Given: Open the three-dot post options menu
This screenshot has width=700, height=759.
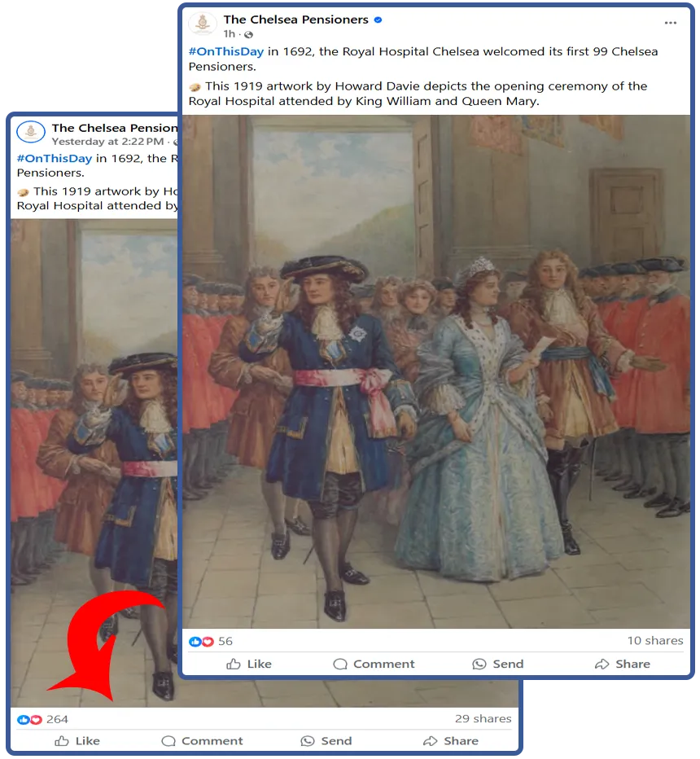Looking at the screenshot, I should tap(670, 23).
